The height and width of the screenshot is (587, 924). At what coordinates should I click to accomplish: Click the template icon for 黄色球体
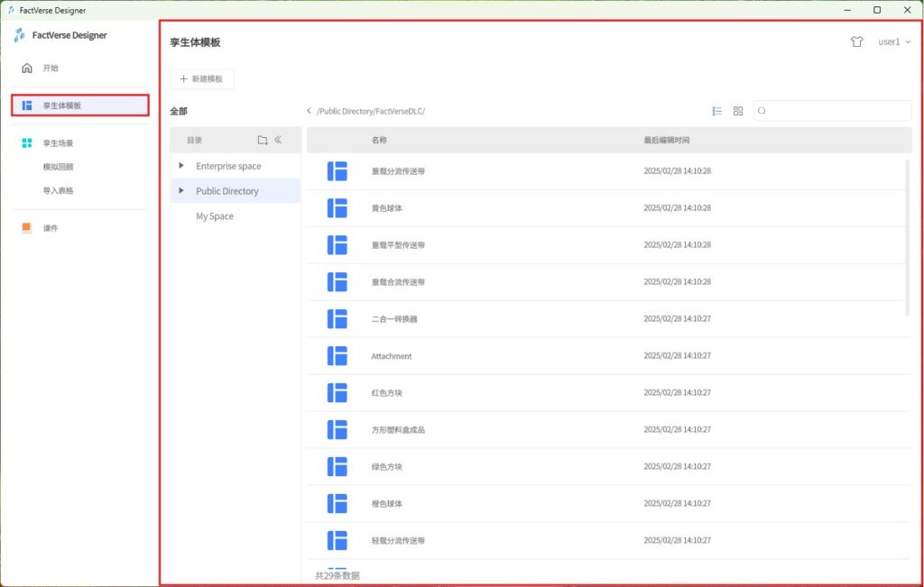pyautogui.click(x=337, y=208)
